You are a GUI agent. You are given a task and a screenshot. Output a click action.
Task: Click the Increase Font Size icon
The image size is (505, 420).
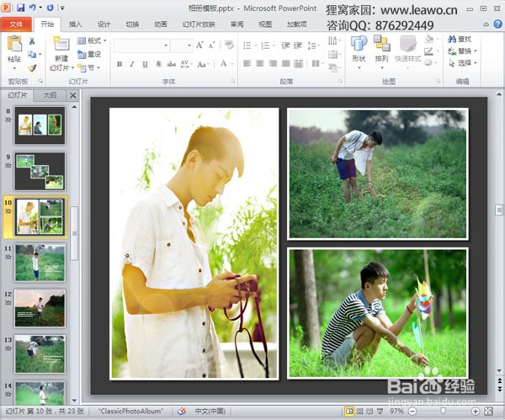199,45
